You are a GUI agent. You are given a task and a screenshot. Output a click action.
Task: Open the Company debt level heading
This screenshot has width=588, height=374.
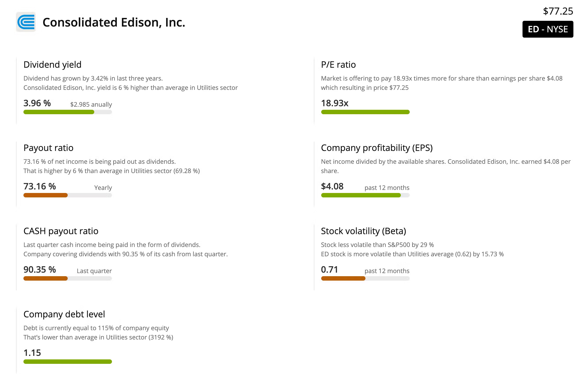(64, 314)
